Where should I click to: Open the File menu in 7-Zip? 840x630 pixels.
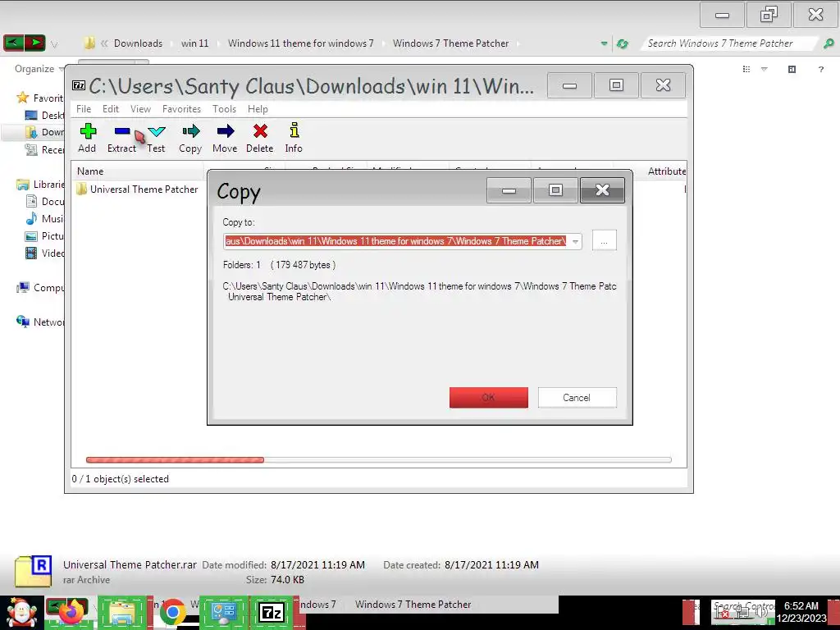coord(84,109)
